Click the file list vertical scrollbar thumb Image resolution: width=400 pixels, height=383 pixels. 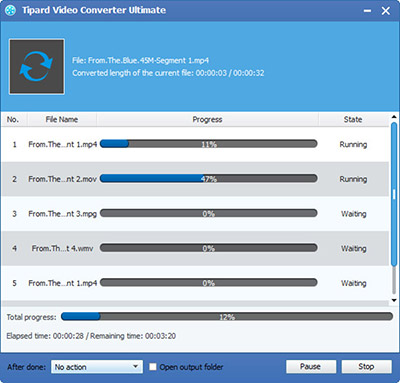394,194
